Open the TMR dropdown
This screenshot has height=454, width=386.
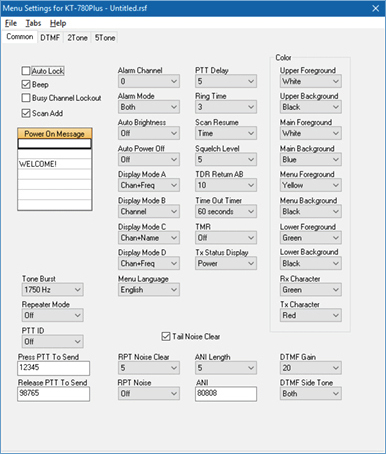(x=226, y=238)
